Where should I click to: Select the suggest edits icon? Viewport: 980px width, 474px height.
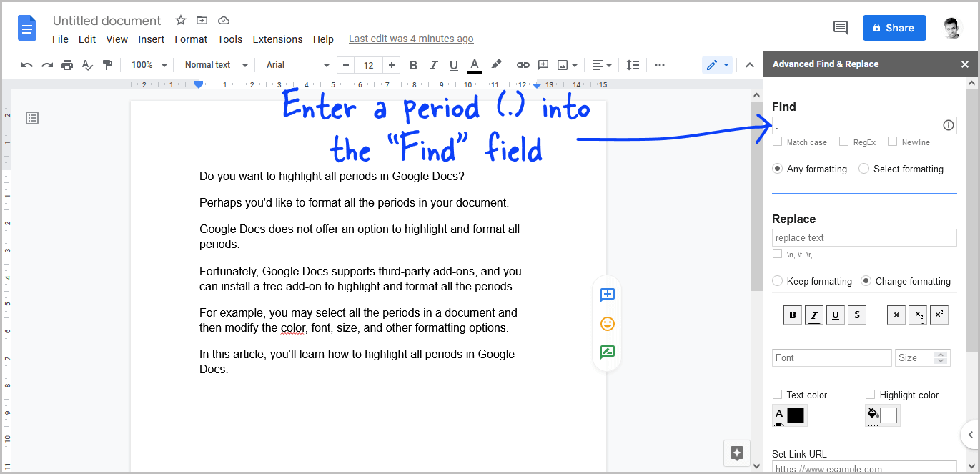click(607, 352)
